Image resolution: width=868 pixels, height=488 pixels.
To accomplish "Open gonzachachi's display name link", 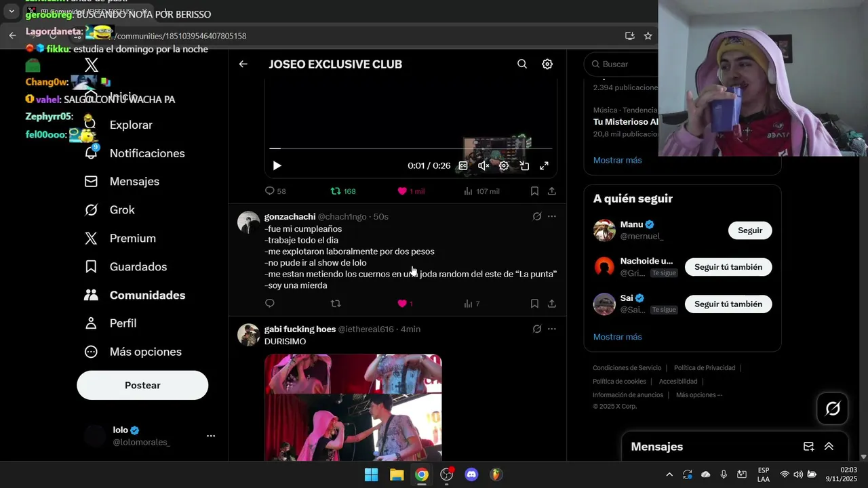I will click(290, 216).
